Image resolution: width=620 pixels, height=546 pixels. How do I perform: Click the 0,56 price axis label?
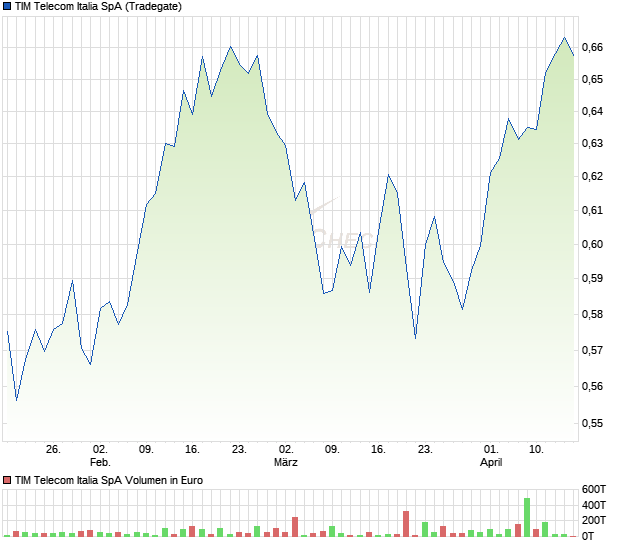pyautogui.click(x=592, y=386)
